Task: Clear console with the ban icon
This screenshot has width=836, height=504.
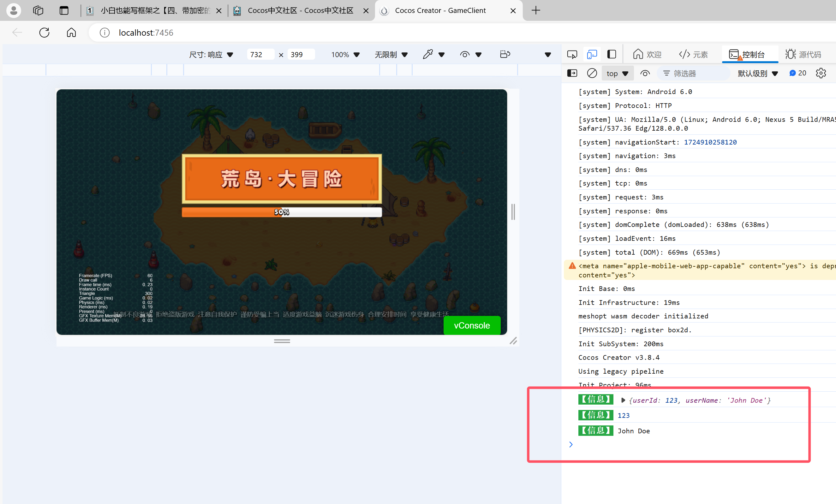Action: click(x=592, y=73)
